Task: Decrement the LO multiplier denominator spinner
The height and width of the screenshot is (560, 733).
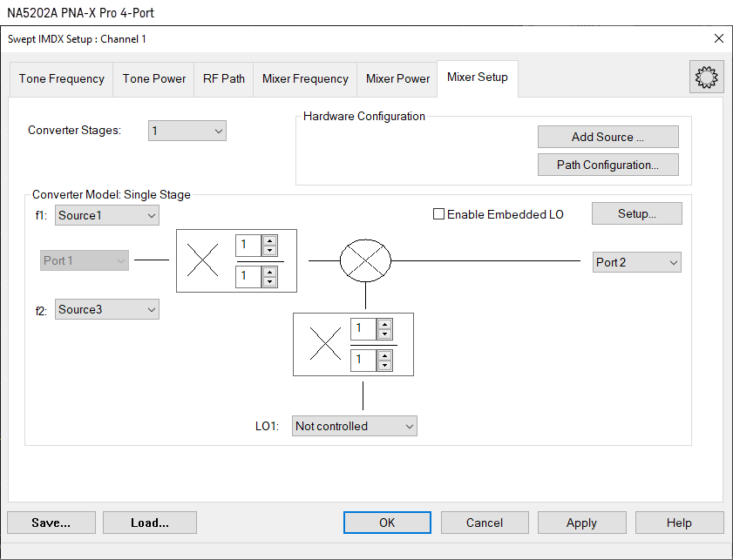Action: [384, 365]
